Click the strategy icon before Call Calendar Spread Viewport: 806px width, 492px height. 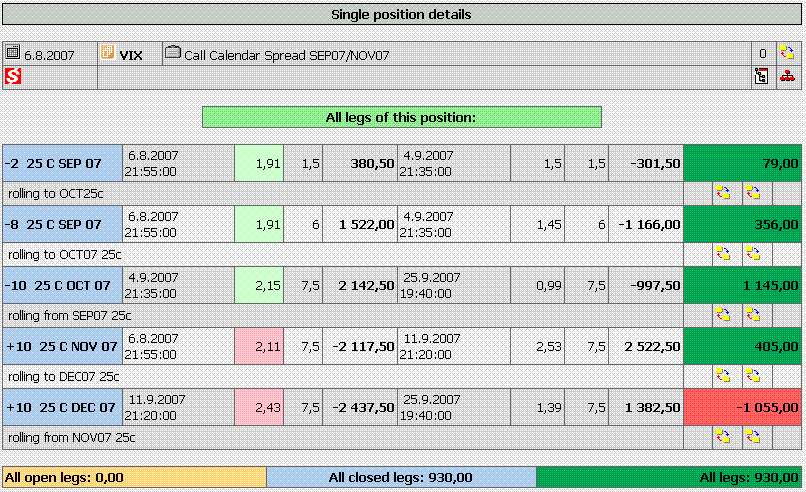(x=172, y=53)
